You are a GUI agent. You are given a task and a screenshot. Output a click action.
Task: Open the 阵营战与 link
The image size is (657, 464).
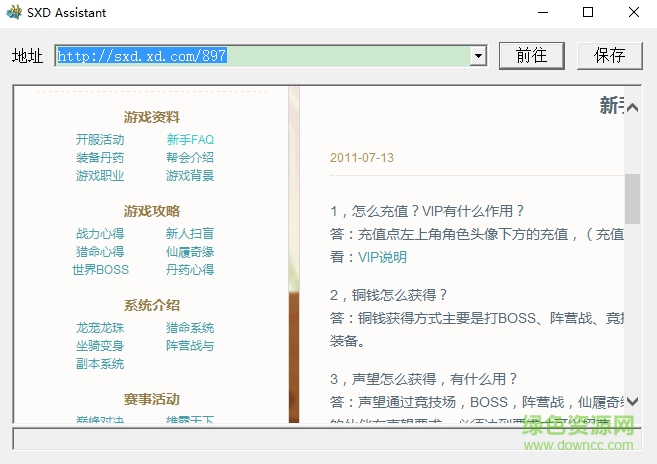[190, 346]
